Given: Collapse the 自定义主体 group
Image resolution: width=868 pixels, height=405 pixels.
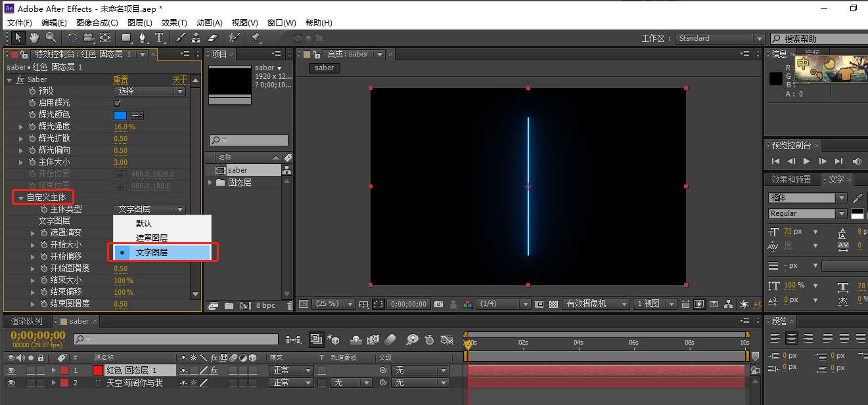Looking at the screenshot, I should pyautogui.click(x=21, y=198).
